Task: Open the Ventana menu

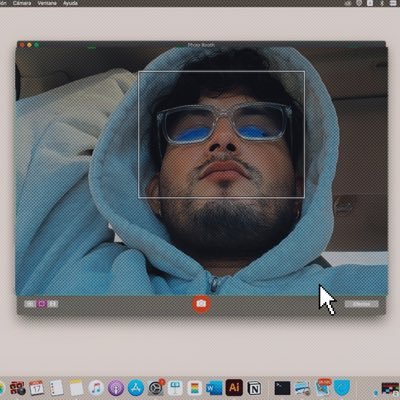Action: (47, 3)
